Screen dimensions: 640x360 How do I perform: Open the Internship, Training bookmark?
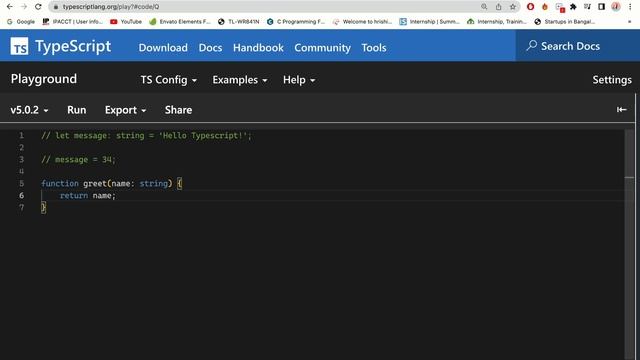[497, 22]
